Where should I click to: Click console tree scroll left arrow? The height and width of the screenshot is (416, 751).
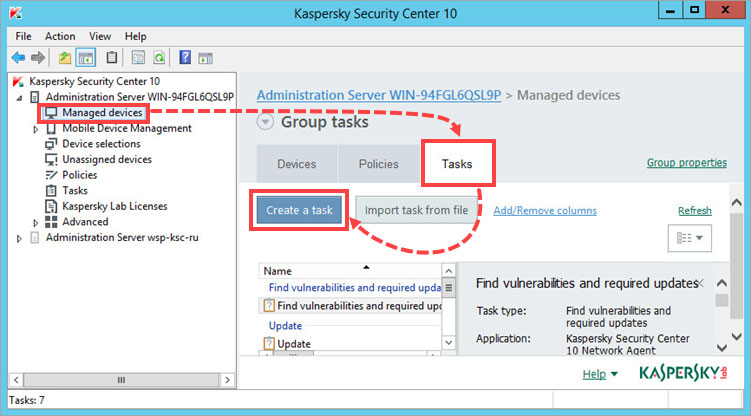(x=16, y=380)
